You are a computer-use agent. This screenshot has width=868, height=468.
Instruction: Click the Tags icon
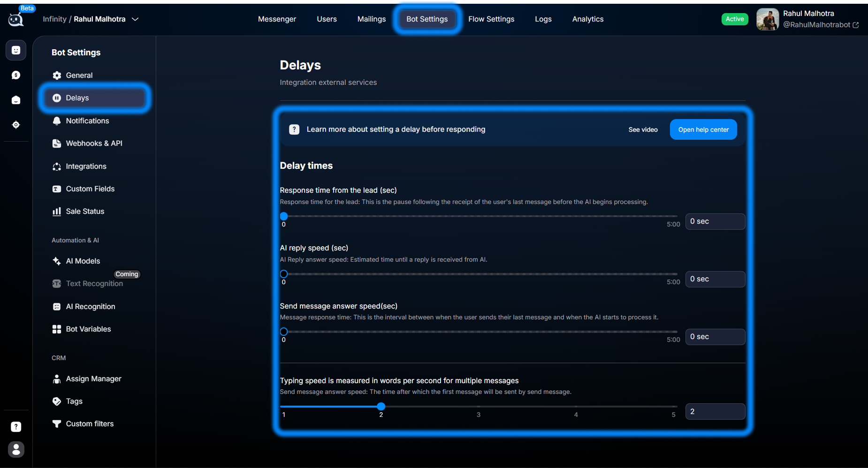click(x=57, y=401)
